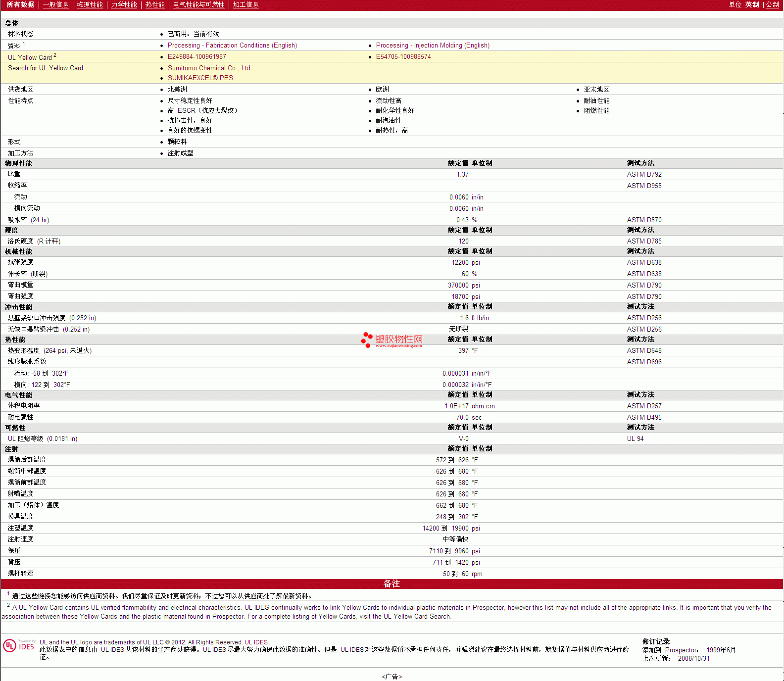Click the 体积电阻率 value 1.0E+17
Image resolution: width=784 pixels, height=681 pixels.
click(456, 406)
